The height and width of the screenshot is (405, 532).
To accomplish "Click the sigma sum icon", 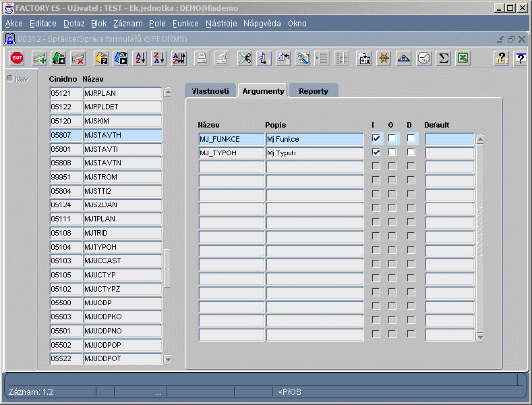I will 443,59.
